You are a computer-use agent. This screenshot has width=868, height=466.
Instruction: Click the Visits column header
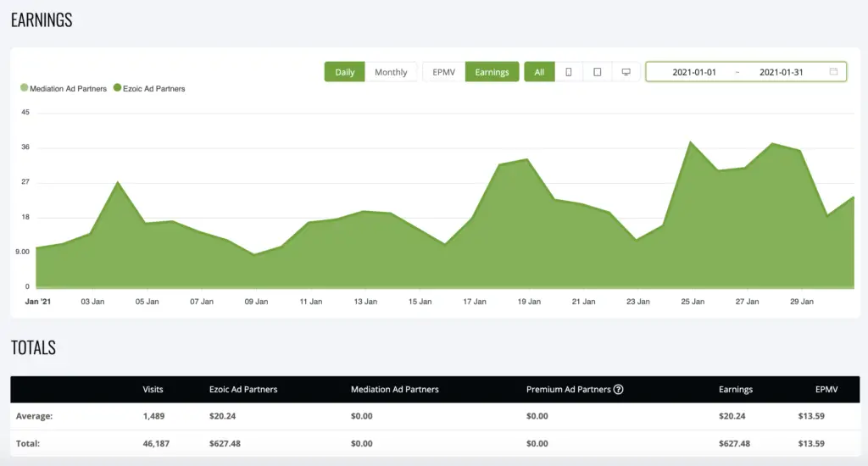153,389
